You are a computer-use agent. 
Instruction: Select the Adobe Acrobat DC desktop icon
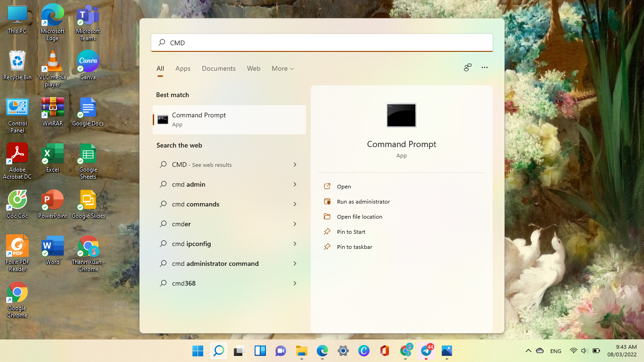pos(17,161)
